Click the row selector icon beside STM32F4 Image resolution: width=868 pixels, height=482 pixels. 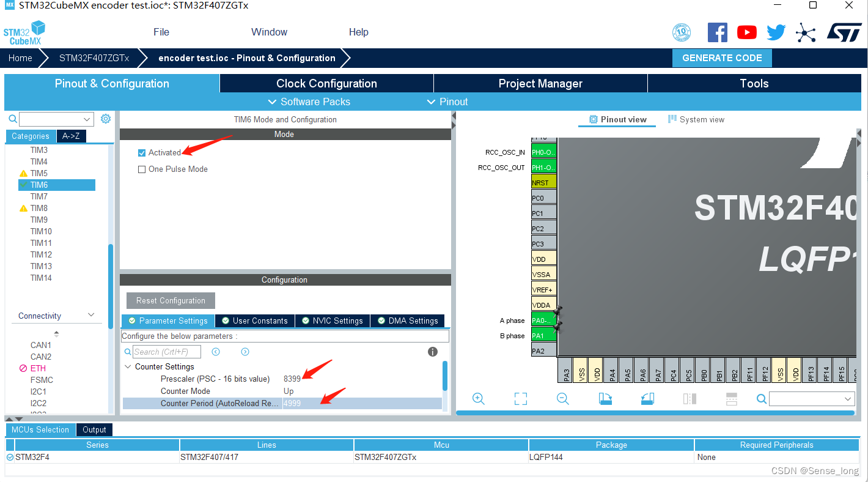tap(10, 457)
